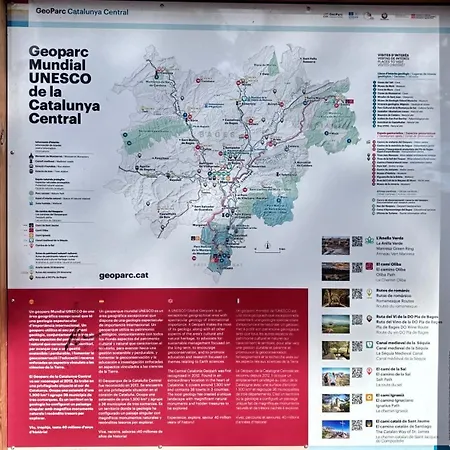450x450 pixels.
Task: Click the BAGES region label on the map
Action: [x=218, y=135]
